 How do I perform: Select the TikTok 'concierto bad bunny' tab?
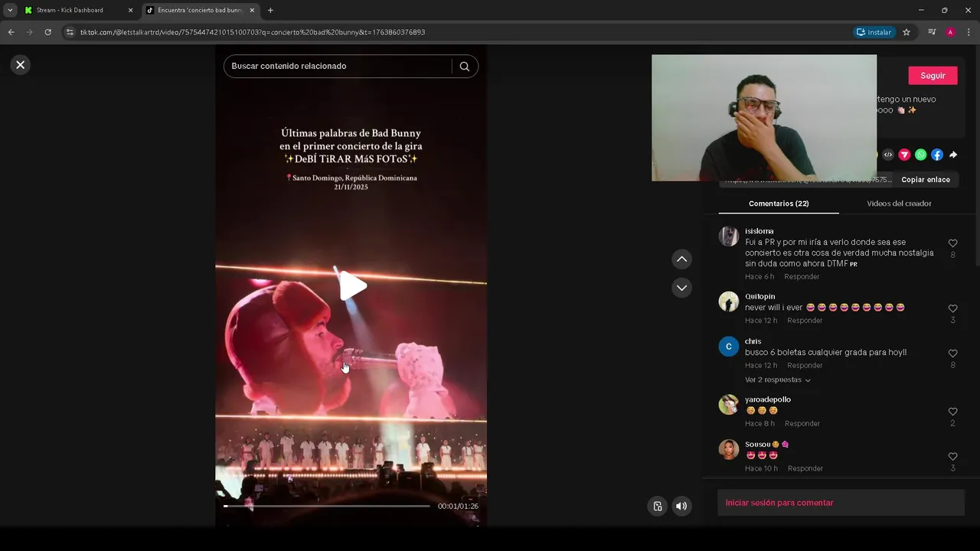tap(201, 10)
